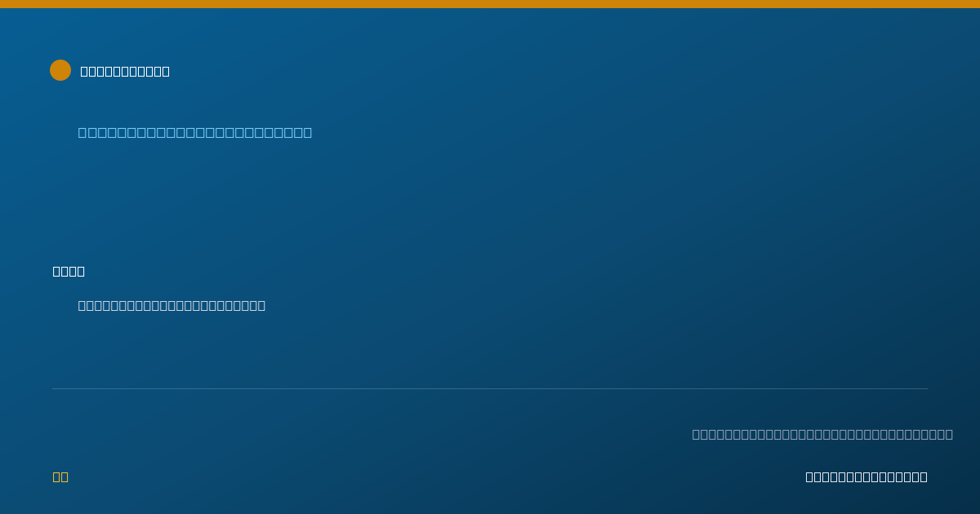Click the first character of the pale body text

pos(82,305)
